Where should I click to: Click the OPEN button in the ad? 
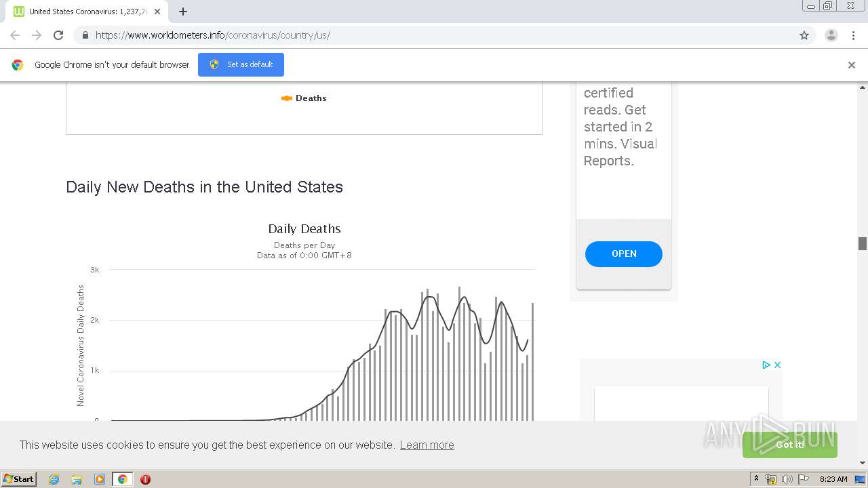624,253
